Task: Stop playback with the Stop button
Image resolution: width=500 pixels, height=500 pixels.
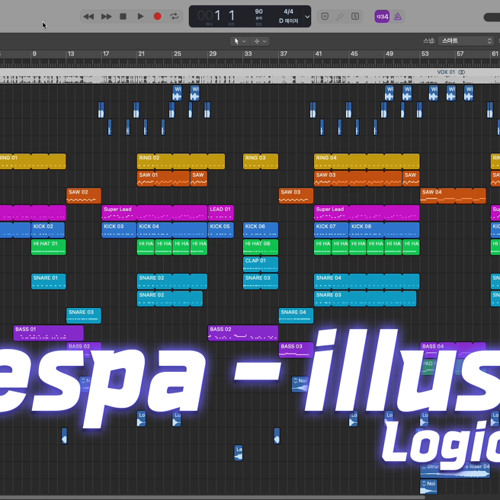Action: (123, 16)
